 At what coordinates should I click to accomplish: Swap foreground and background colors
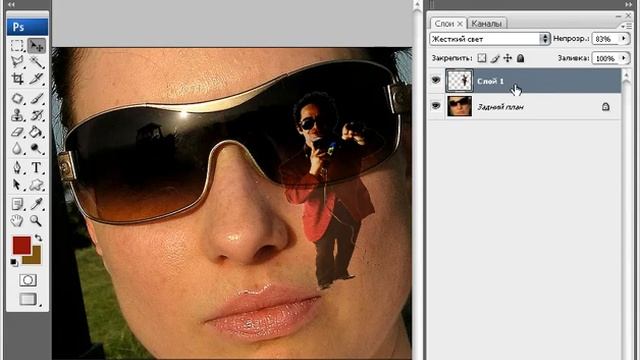click(x=38, y=238)
